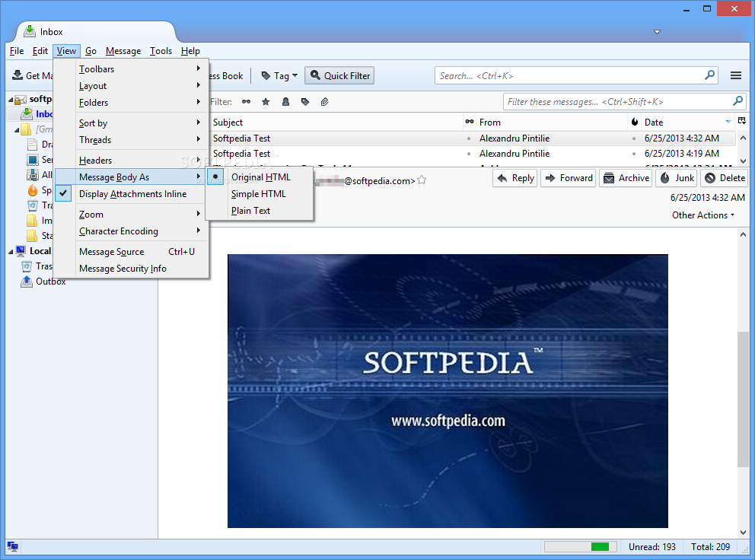Screen dimensions: 755x560
Task: Open the Go menu
Action: [91, 51]
